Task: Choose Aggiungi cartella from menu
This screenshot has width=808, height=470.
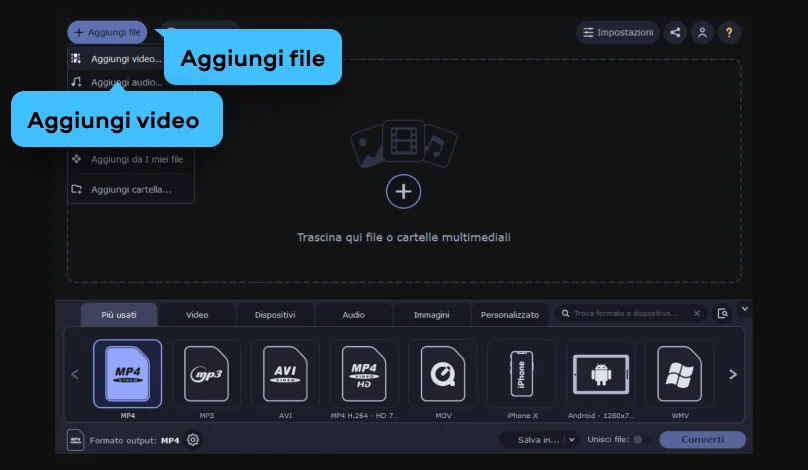Action: (x=130, y=189)
